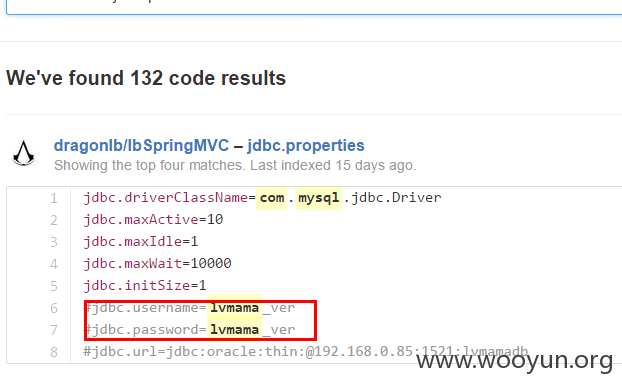Click line number 2 in code
Screen dimensions: 622x389
(x=54, y=220)
